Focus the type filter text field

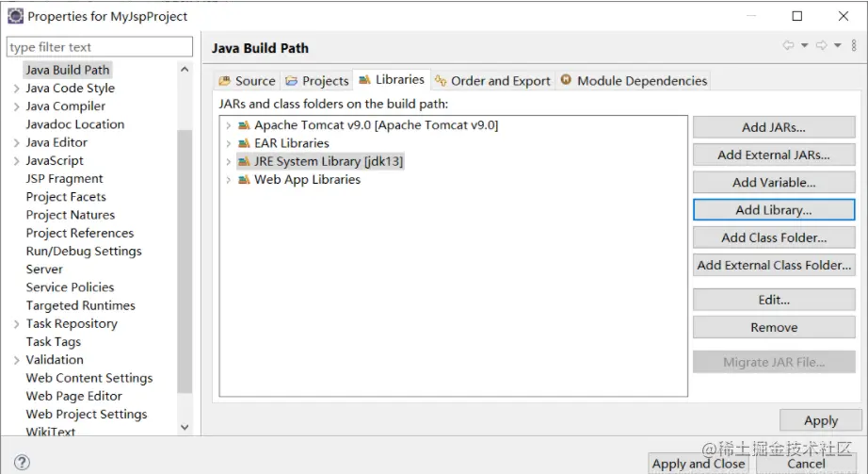click(99, 47)
